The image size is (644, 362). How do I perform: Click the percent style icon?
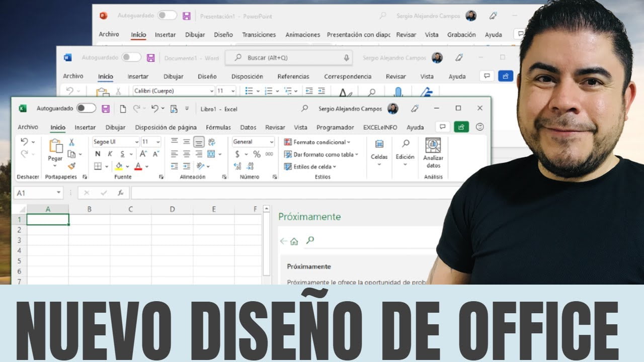point(257,154)
